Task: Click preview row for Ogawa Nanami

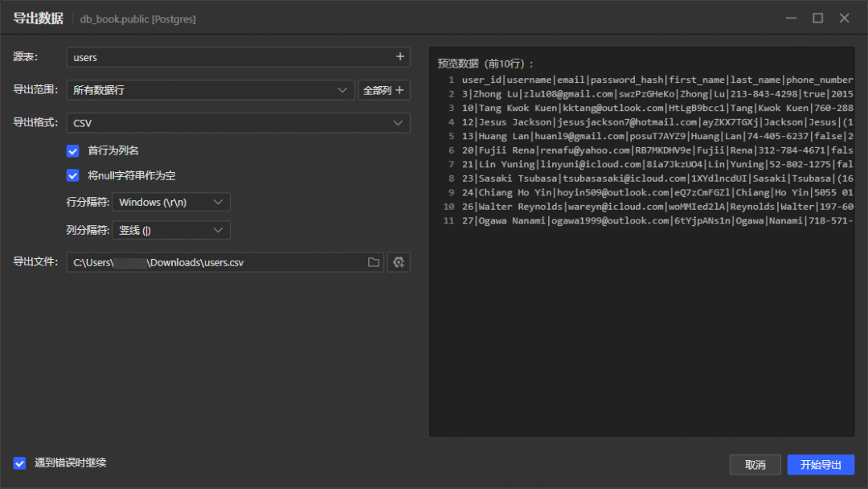Action: pyautogui.click(x=657, y=221)
